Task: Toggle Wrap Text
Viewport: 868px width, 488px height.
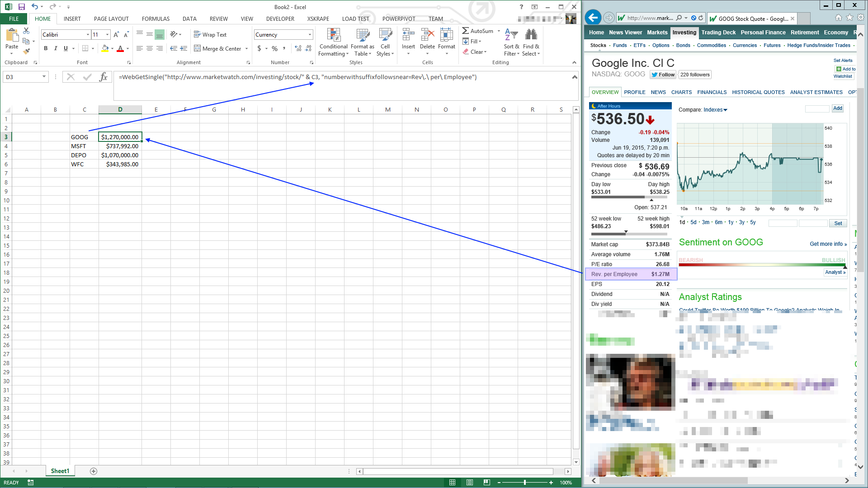Action: tap(210, 35)
